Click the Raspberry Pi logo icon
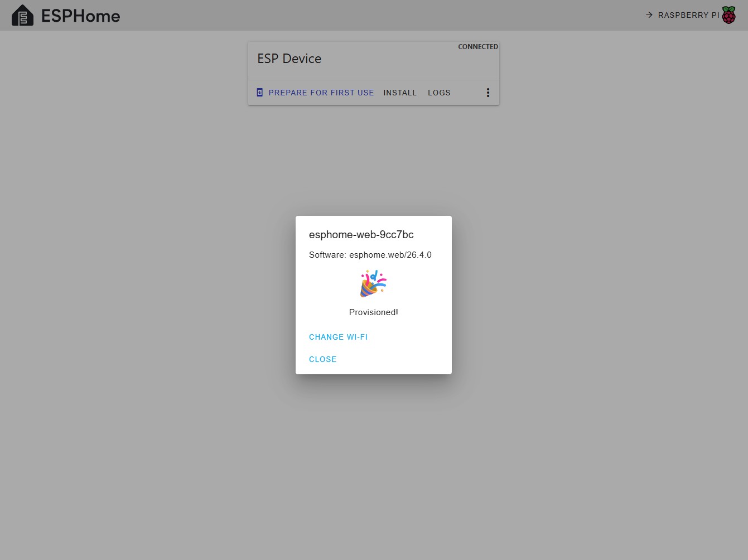This screenshot has height=560, width=748. tap(728, 15)
